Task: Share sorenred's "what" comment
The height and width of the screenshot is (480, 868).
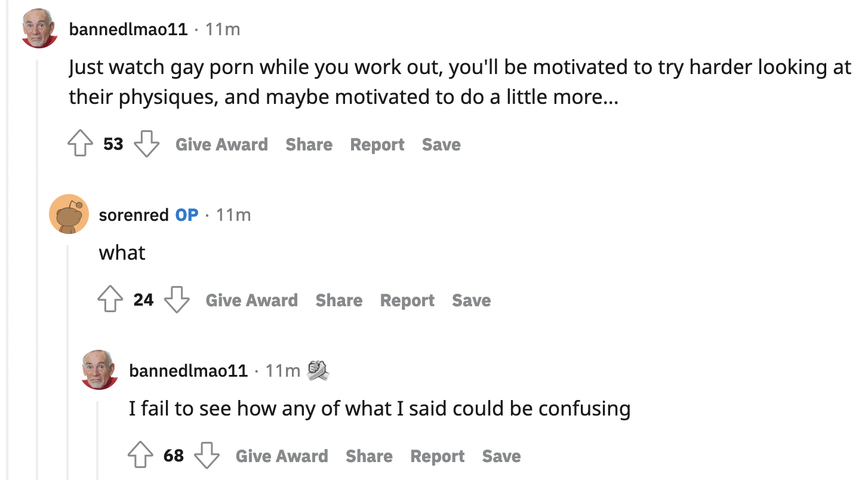Action: [x=338, y=300]
